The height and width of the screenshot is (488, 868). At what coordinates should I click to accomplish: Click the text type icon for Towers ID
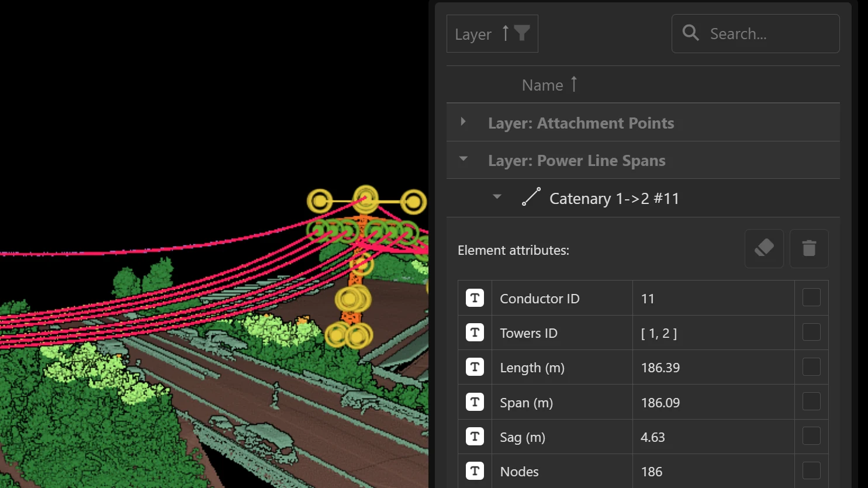pos(475,333)
